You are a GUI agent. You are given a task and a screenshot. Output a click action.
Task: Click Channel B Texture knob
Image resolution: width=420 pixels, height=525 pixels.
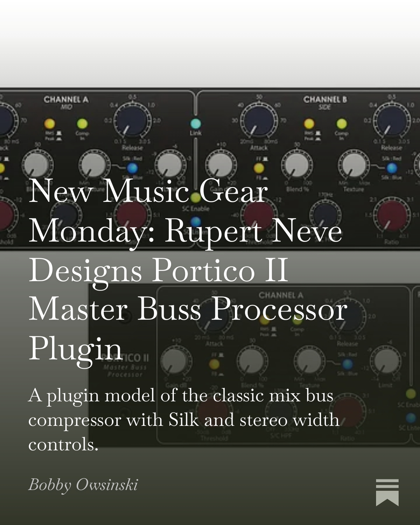coord(354,165)
